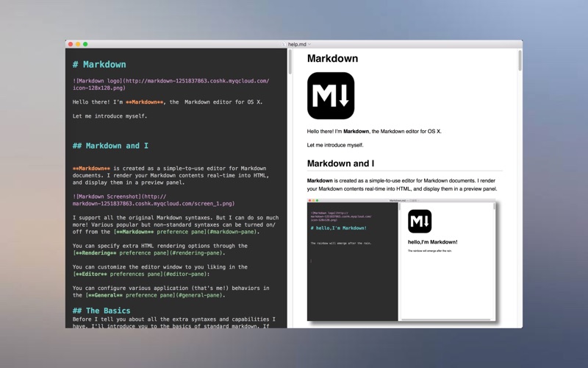Click the '## The Basics' editor heading
Viewport: 588px width, 368px height.
[x=101, y=311]
